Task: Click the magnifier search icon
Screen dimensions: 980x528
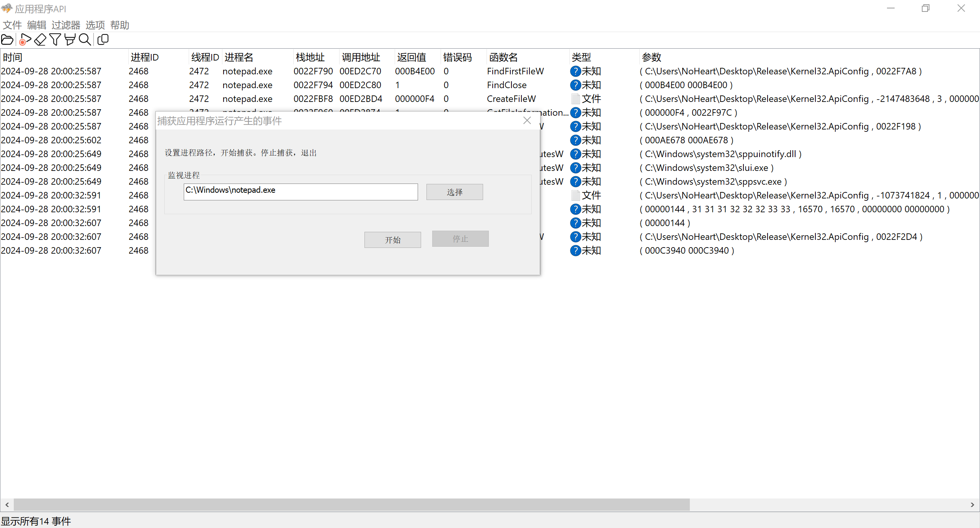Action: (x=85, y=39)
